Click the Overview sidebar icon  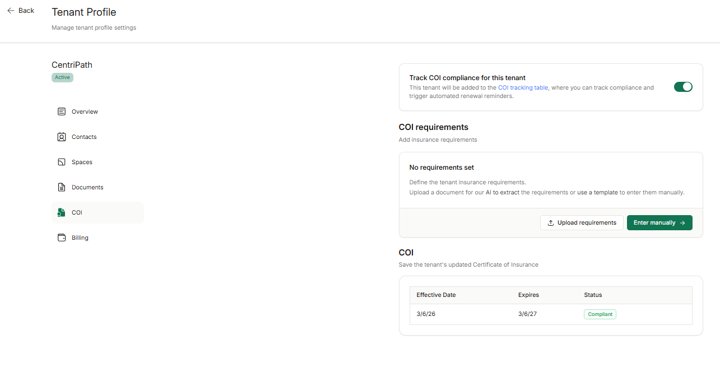[62, 112]
